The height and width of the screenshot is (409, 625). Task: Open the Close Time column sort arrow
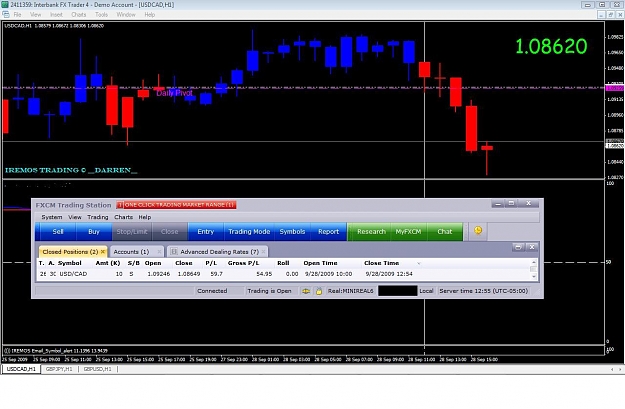[x=419, y=263]
